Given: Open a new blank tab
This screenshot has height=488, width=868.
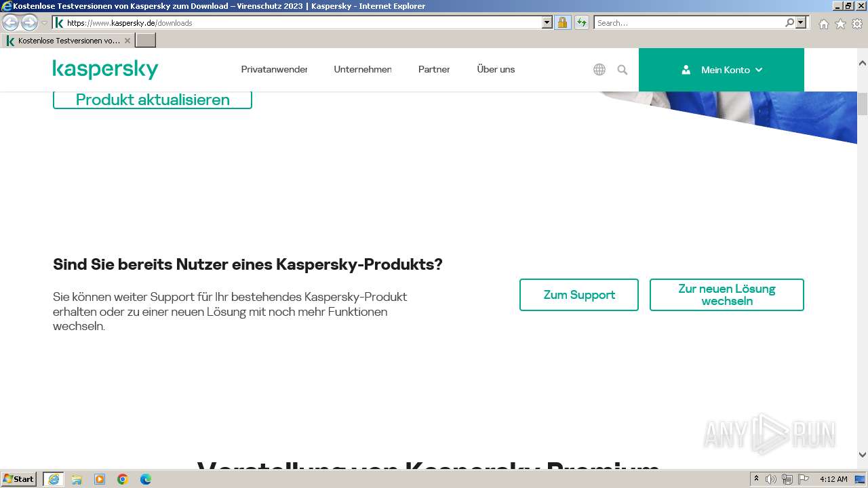Looking at the screenshot, I should click(x=146, y=41).
